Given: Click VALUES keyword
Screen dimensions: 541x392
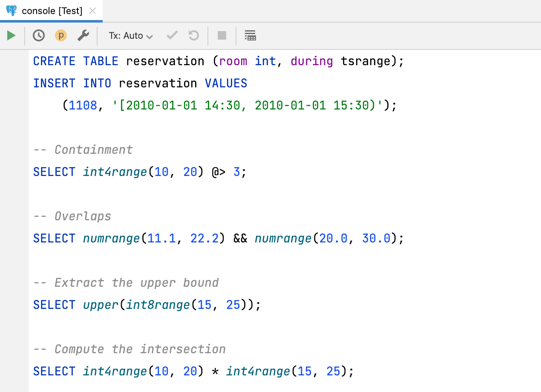Looking at the screenshot, I should [x=226, y=84].
